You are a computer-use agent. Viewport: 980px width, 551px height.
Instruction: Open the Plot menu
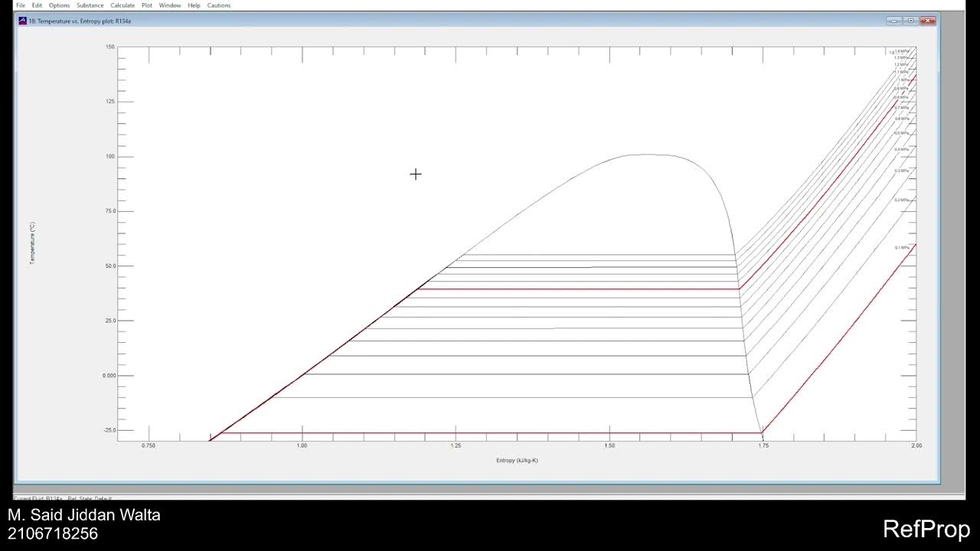147,5
